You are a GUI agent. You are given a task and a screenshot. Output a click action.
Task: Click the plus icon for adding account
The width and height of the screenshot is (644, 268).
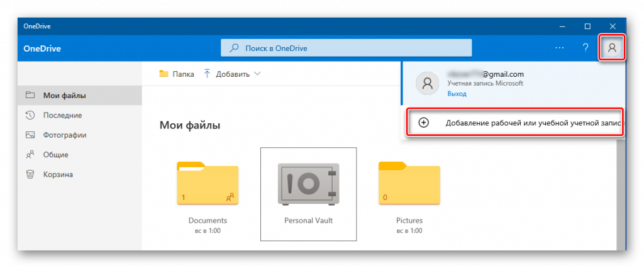click(424, 123)
